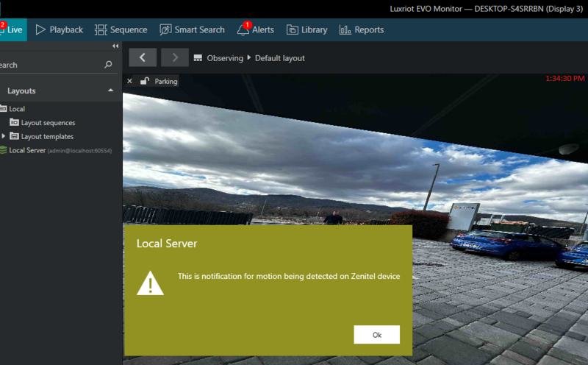
Task: Click the search magnifier icon
Action: (x=108, y=65)
